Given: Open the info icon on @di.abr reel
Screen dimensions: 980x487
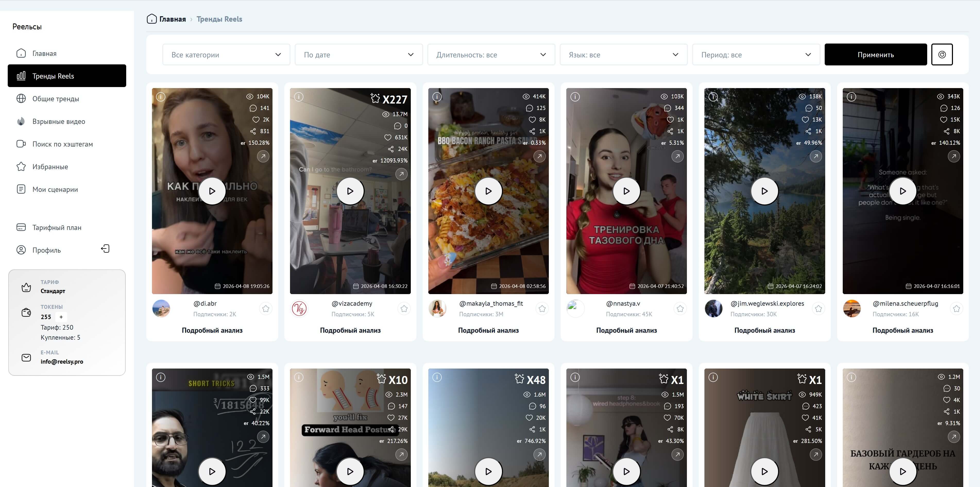Looking at the screenshot, I should click(x=161, y=97).
